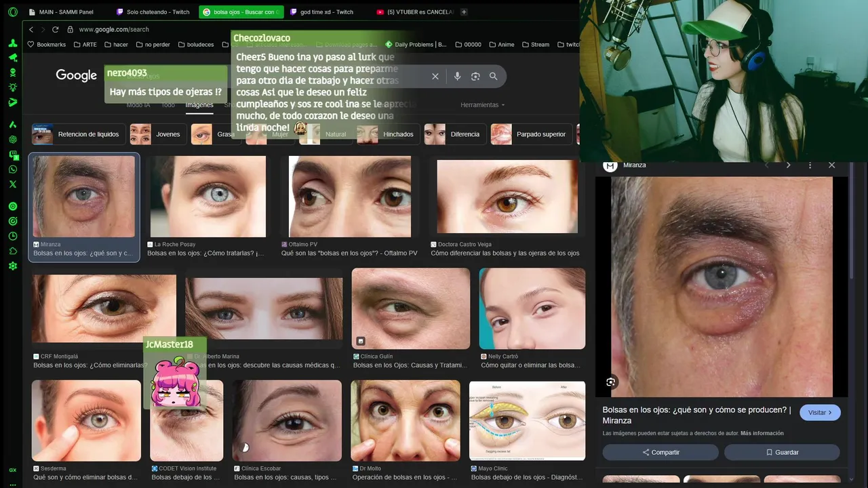
Task: Start Google voice search with the microphone
Action: 457,77
